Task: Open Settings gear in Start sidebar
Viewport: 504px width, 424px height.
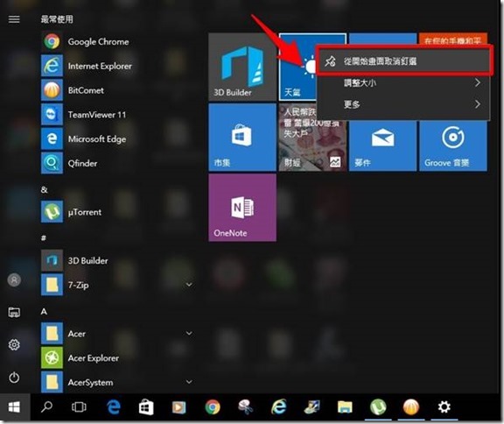Action: point(14,344)
